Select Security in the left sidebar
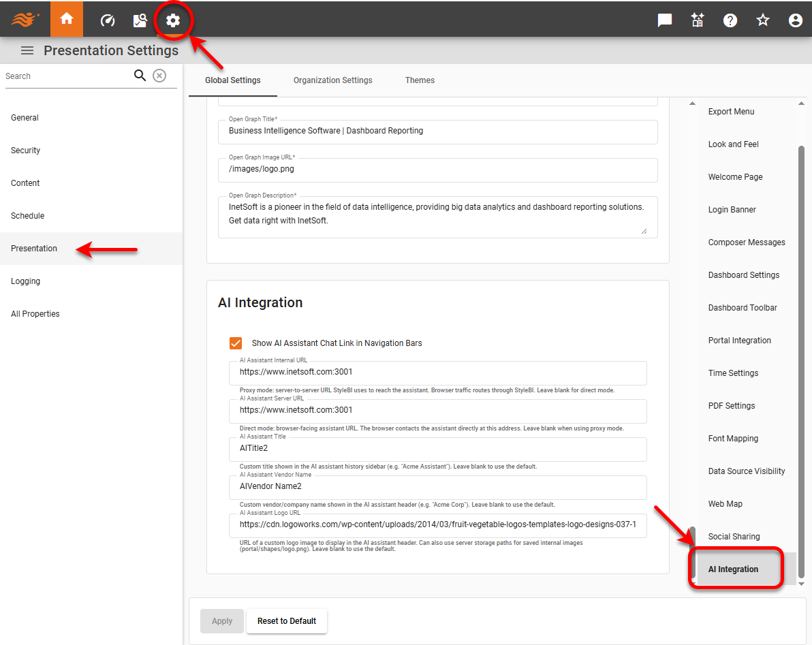This screenshot has width=812, height=645. click(25, 150)
